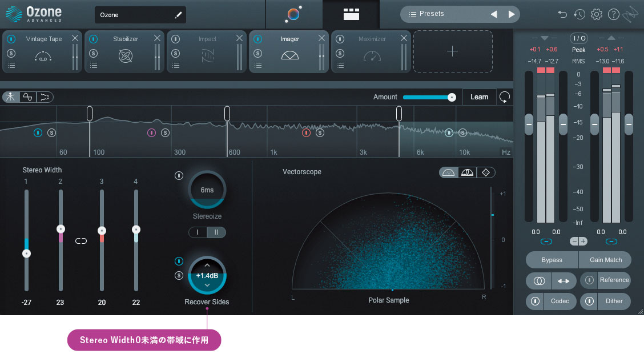Viewport: 644px width, 354px height.
Task: Open Vintage Tape module presets list
Action: pyautogui.click(x=11, y=66)
